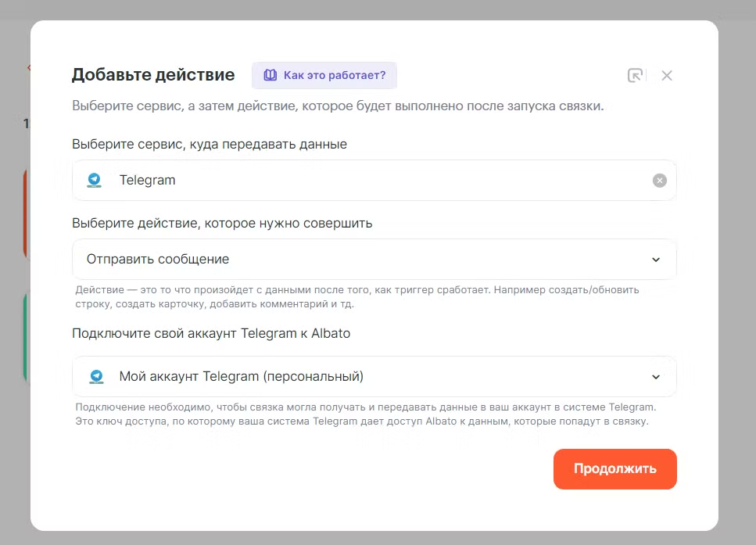Screen dimensions: 756x545
Task: Click the "Выберите сервис, куда передавать данные" label
Action: 210,144
